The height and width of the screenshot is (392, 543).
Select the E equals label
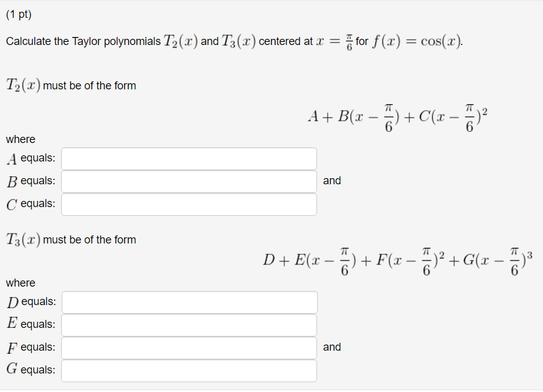point(30,325)
